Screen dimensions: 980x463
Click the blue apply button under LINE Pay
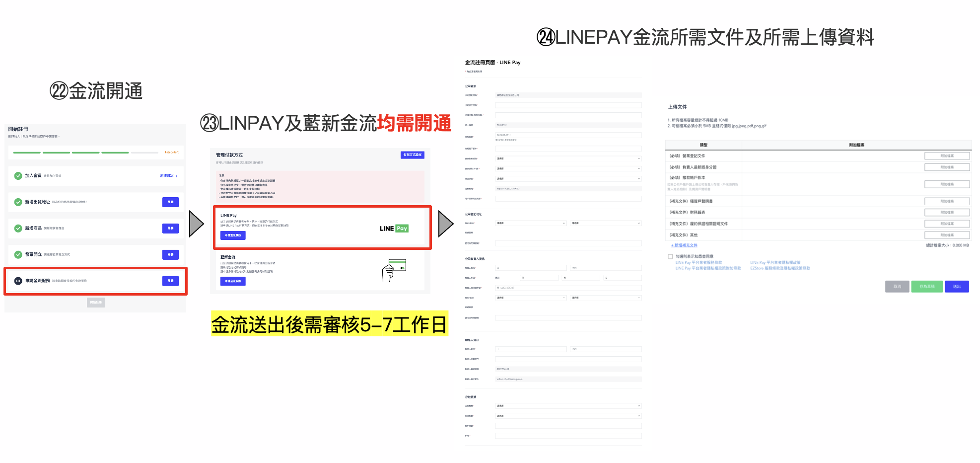(233, 235)
